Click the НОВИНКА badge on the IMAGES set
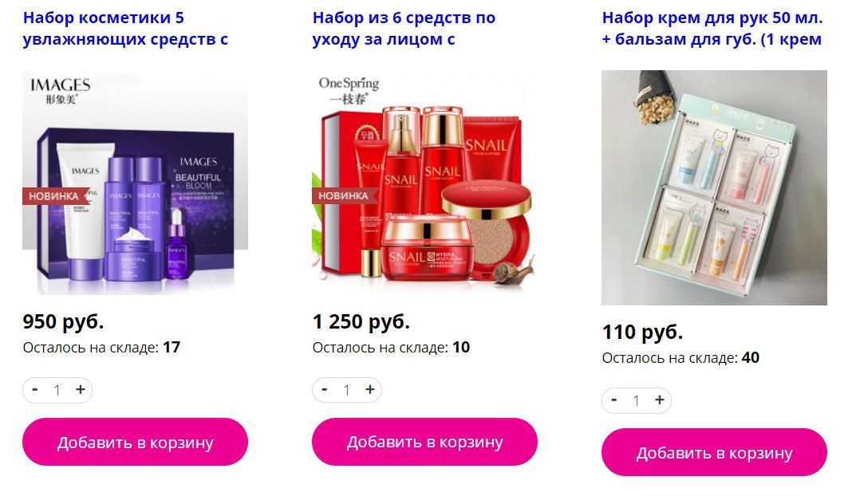The width and height of the screenshot is (856, 504). pyautogui.click(x=53, y=196)
